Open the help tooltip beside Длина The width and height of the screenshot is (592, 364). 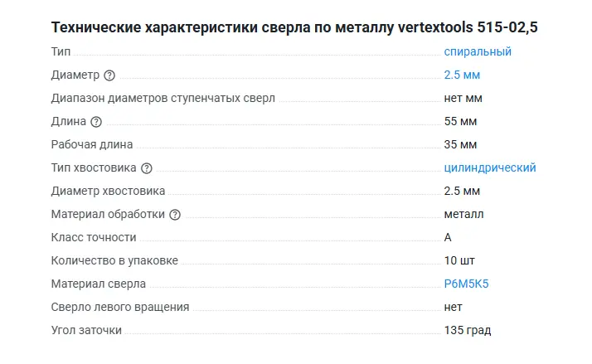click(x=96, y=122)
